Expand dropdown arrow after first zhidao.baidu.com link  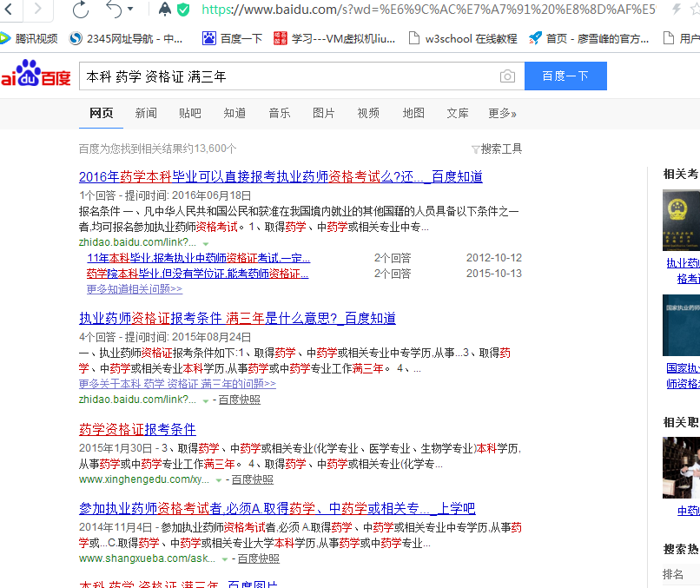205,244
